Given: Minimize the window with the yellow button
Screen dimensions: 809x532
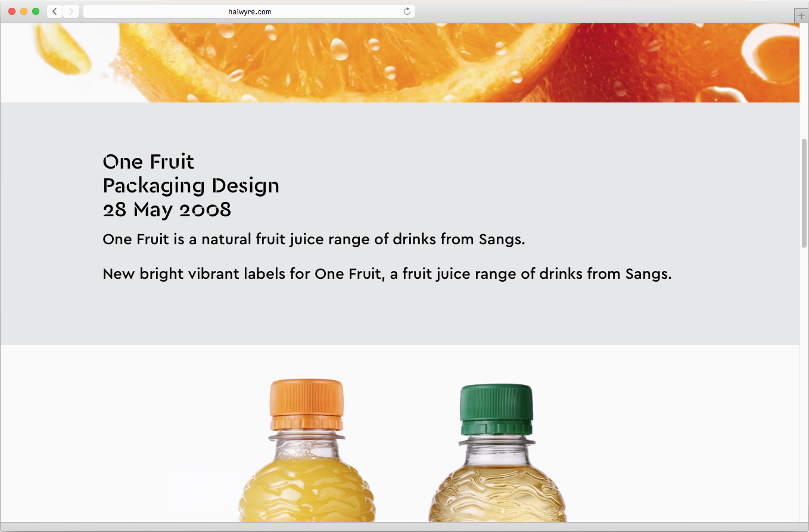Looking at the screenshot, I should pos(24,11).
